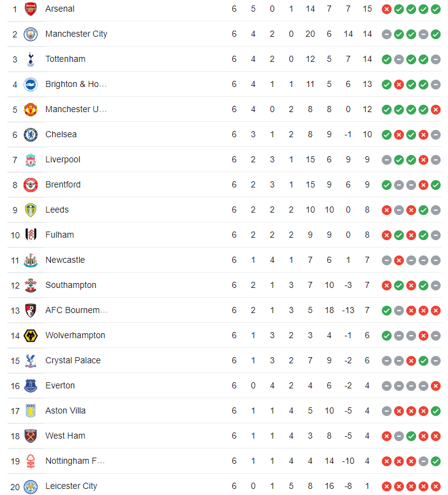This screenshot has width=448, height=495.
Task: Click Leeds points value 8
Action: tap(367, 210)
